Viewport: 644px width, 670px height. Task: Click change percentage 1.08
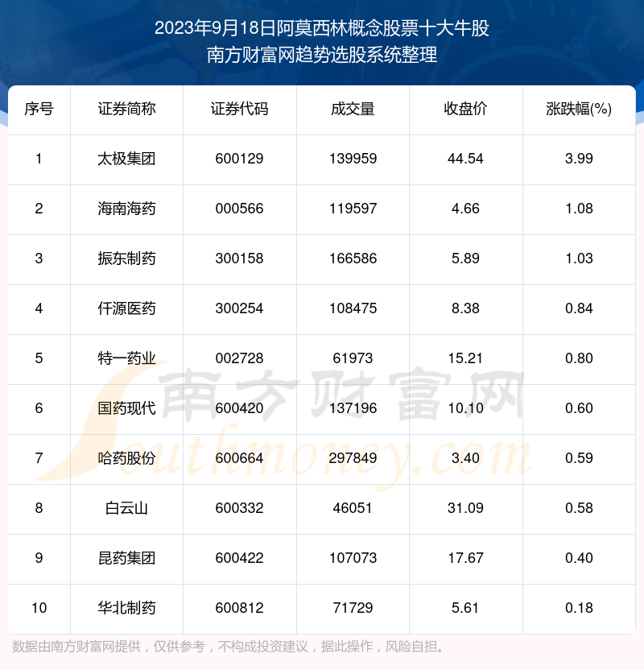pos(579,209)
